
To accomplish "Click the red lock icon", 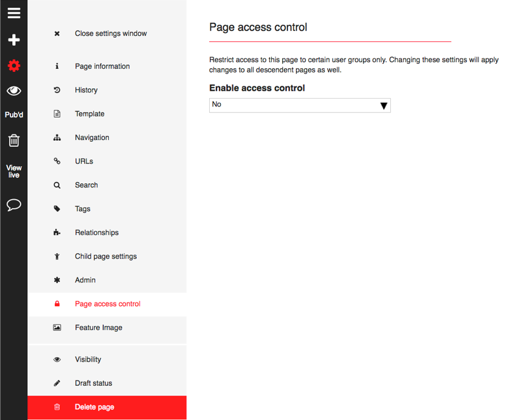I will (x=57, y=304).
